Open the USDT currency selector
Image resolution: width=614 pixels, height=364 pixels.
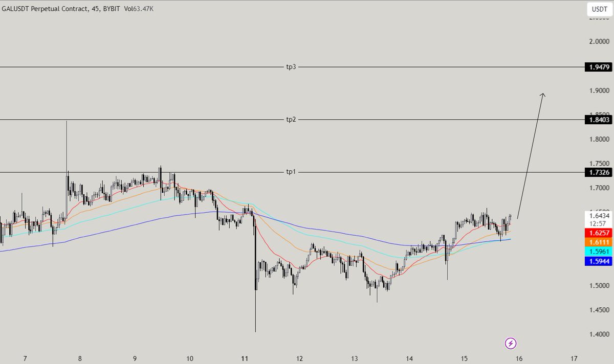[600, 9]
